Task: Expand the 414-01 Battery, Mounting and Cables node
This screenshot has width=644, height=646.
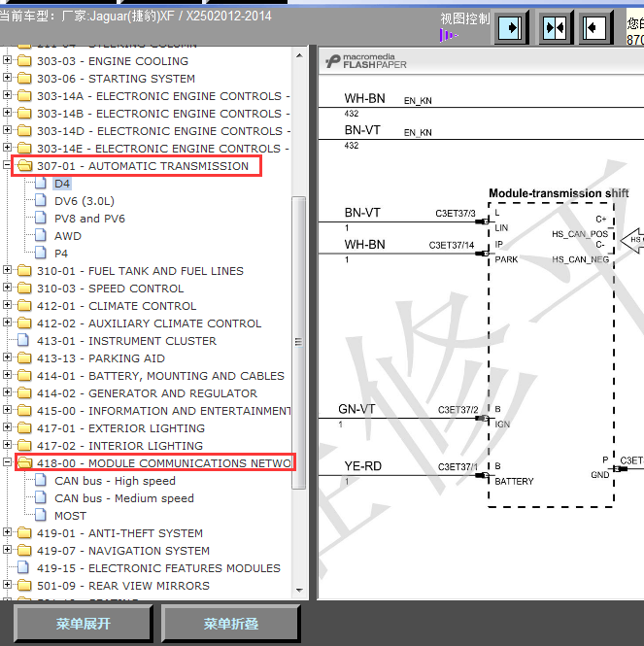Action: coord(7,375)
